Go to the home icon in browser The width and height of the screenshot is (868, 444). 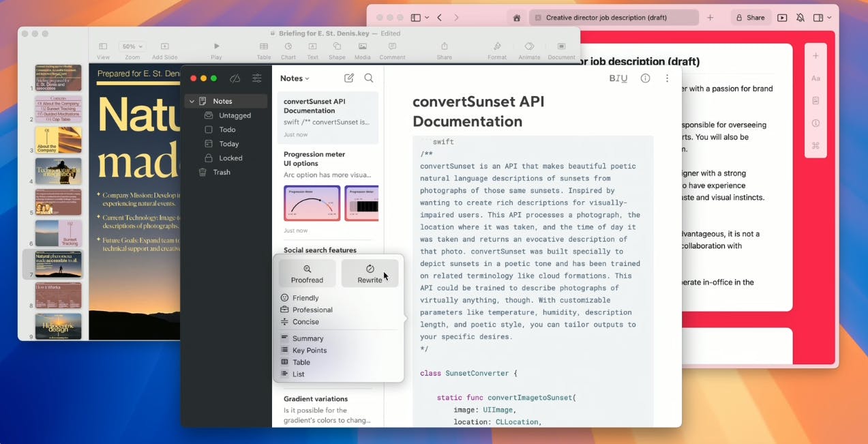[x=517, y=18]
